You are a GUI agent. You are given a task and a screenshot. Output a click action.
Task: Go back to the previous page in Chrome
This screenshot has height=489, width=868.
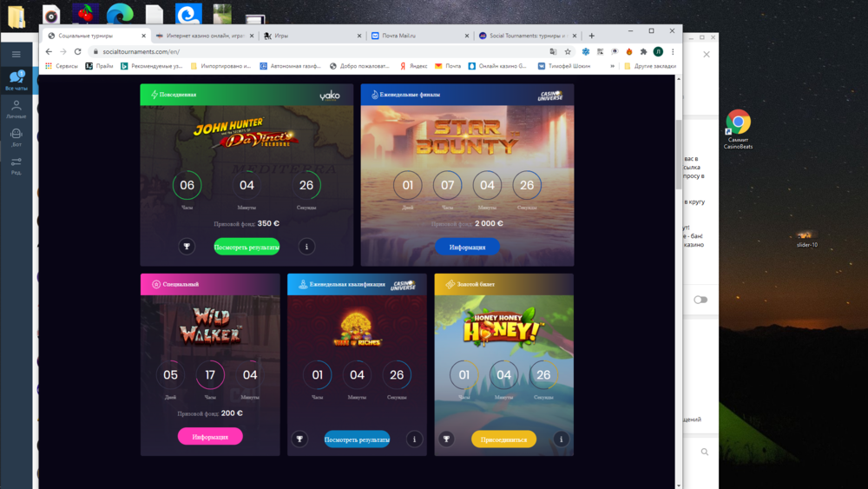[49, 51]
